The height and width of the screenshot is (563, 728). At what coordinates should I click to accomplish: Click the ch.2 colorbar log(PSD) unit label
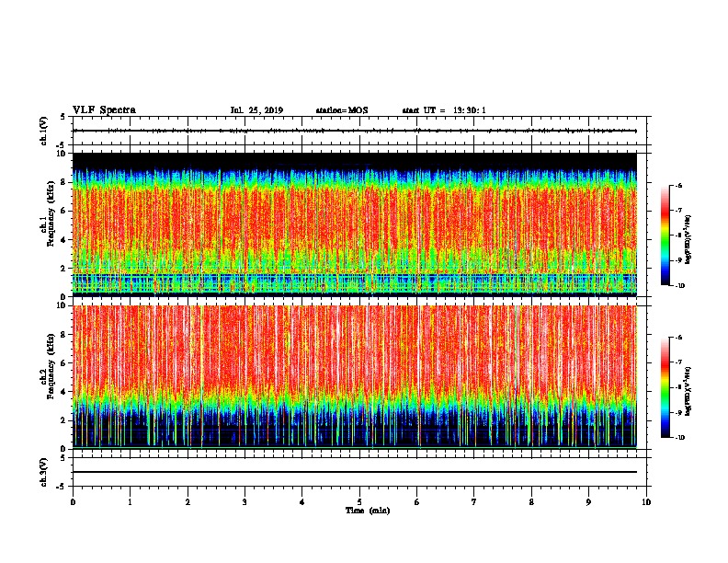click(688, 391)
